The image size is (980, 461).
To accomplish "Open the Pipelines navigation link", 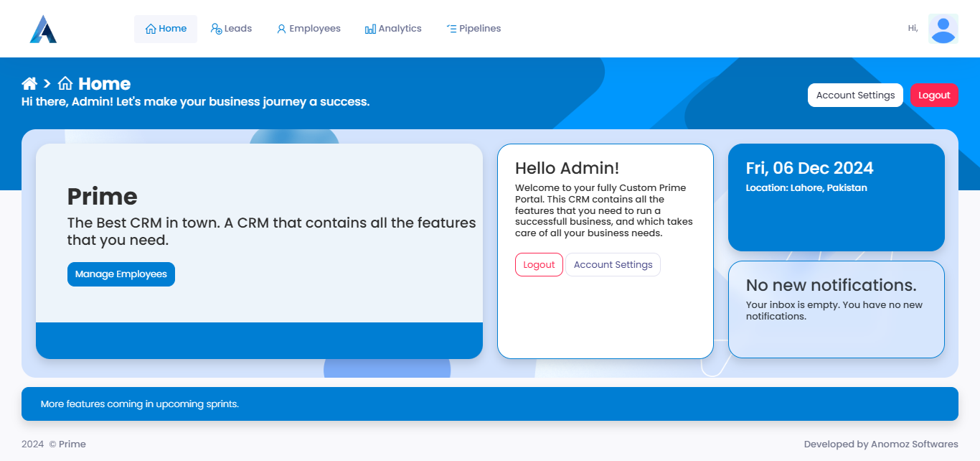I will click(x=479, y=29).
